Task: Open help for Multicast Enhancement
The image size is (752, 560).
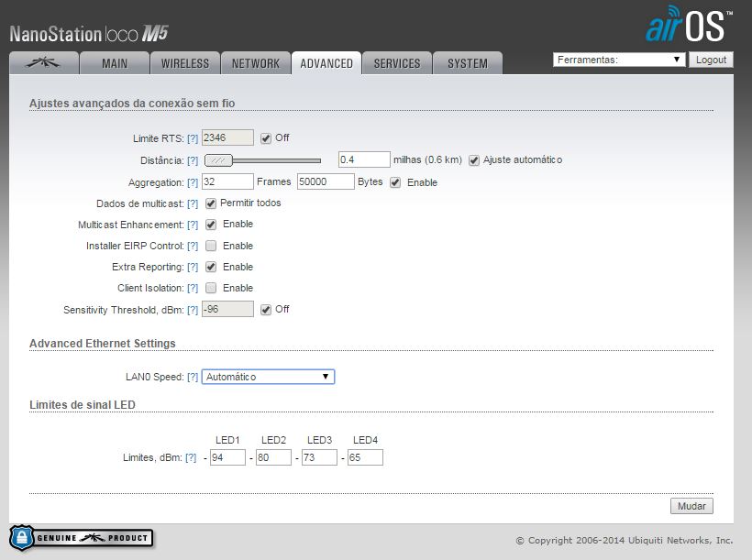Action: 193,225
